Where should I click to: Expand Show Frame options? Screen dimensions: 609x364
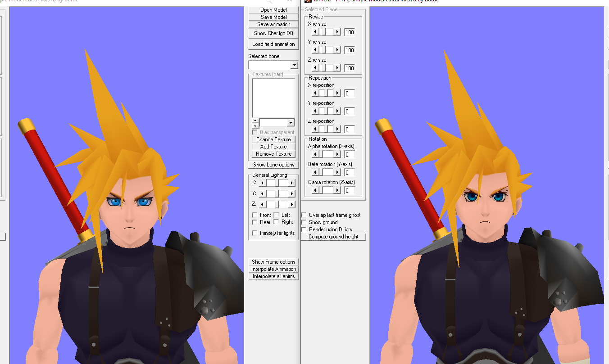273,262
